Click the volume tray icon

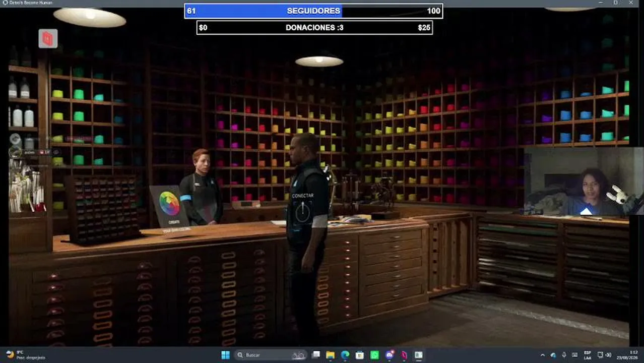point(608,355)
